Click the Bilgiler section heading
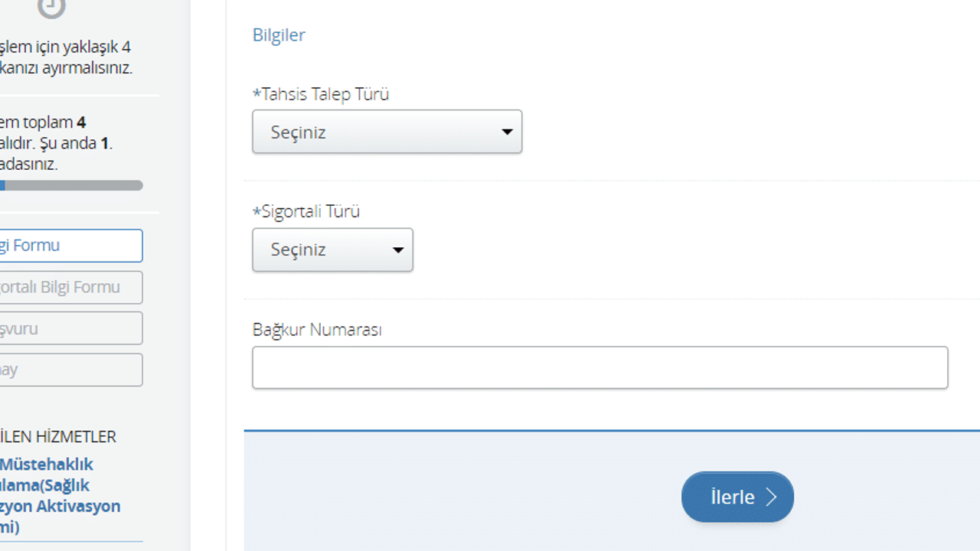 (279, 35)
